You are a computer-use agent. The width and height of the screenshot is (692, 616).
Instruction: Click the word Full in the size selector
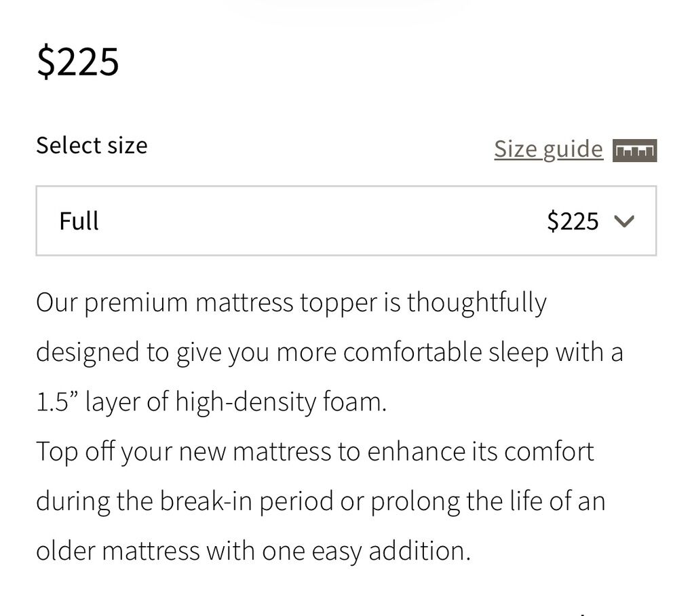coord(79,221)
